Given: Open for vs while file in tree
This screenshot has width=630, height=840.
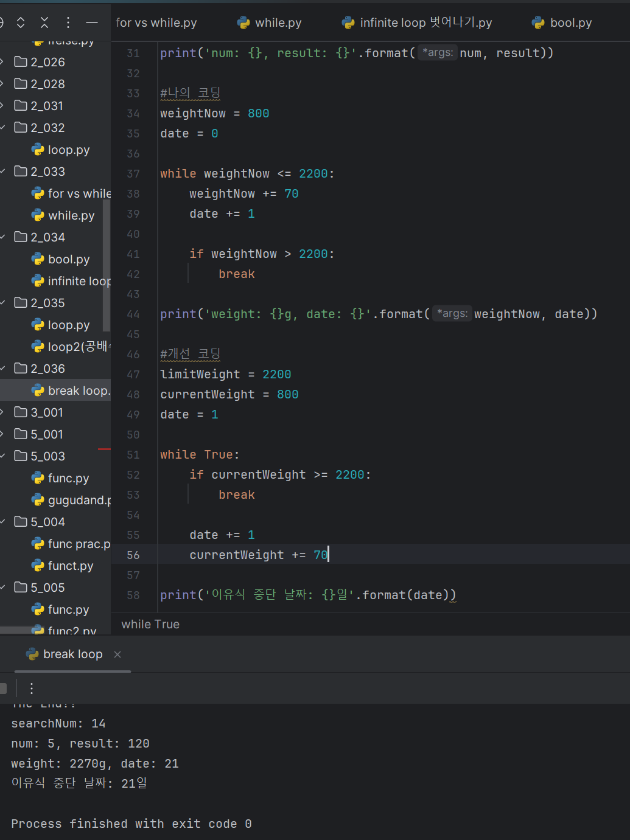Looking at the screenshot, I should [x=71, y=193].
